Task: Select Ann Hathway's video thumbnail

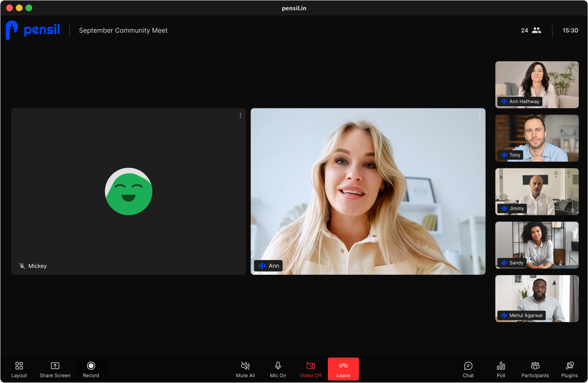Action: (x=537, y=85)
